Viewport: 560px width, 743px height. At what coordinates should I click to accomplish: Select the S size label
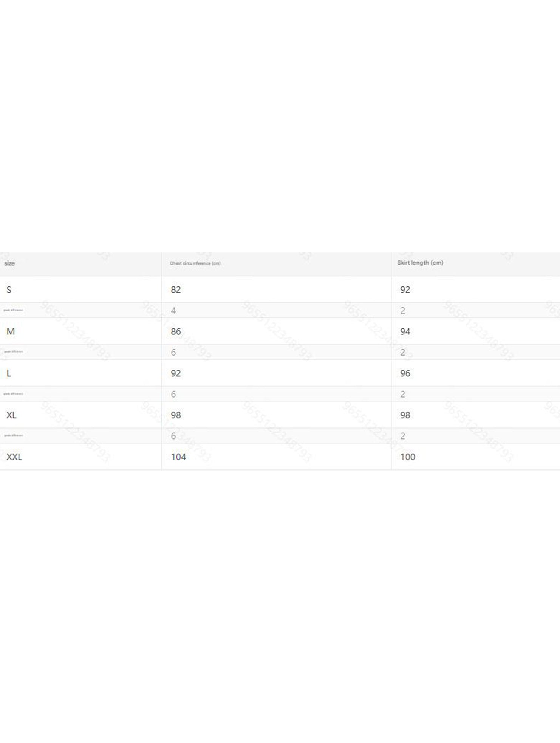(x=9, y=290)
